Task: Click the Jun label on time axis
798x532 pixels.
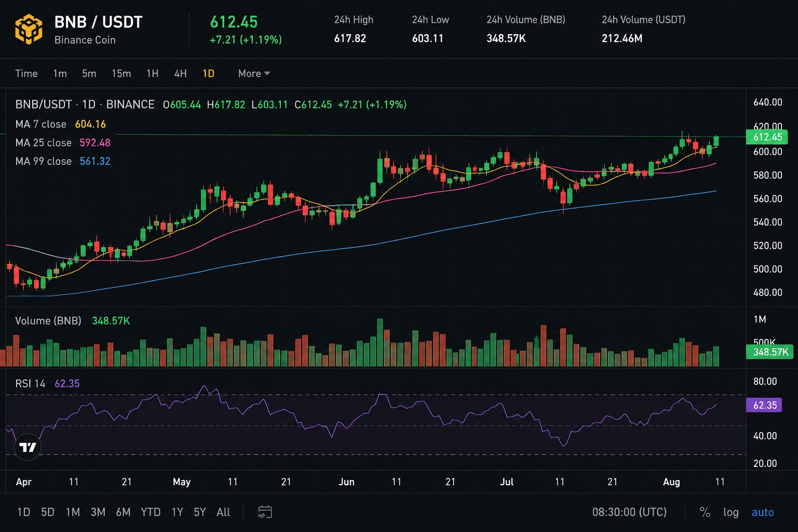Action: tap(347, 482)
